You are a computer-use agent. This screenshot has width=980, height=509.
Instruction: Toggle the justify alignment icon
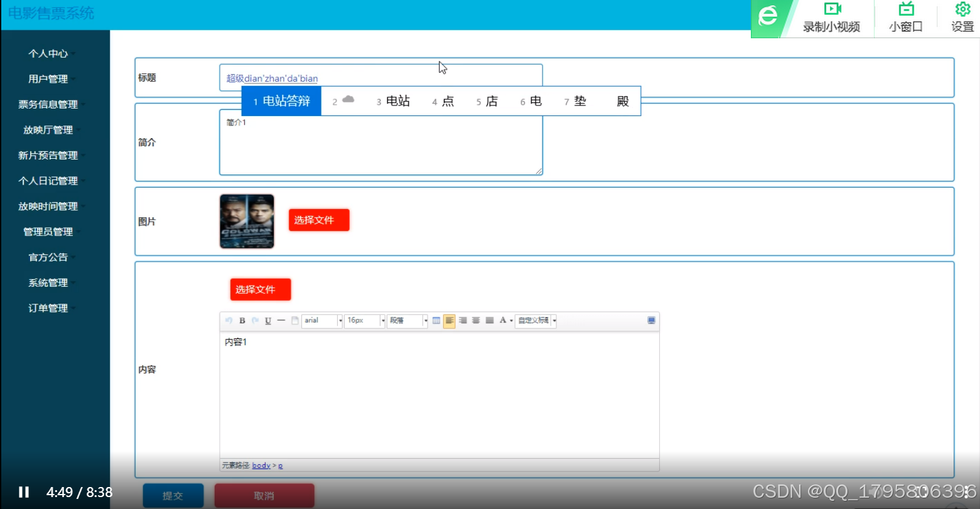pos(489,321)
